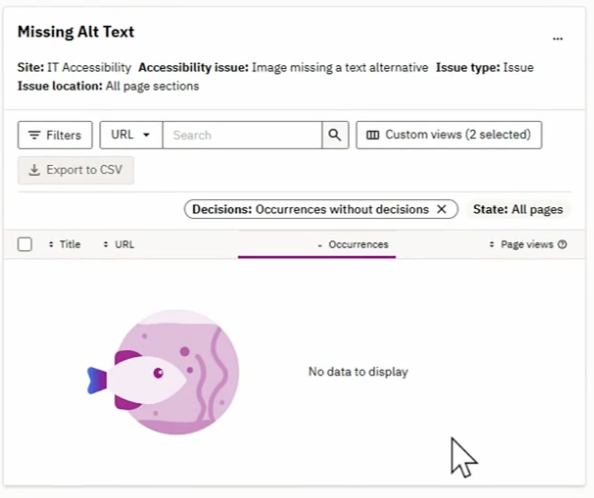Image resolution: width=594 pixels, height=498 pixels.
Task: Open the three-dot options menu
Action: (557, 39)
